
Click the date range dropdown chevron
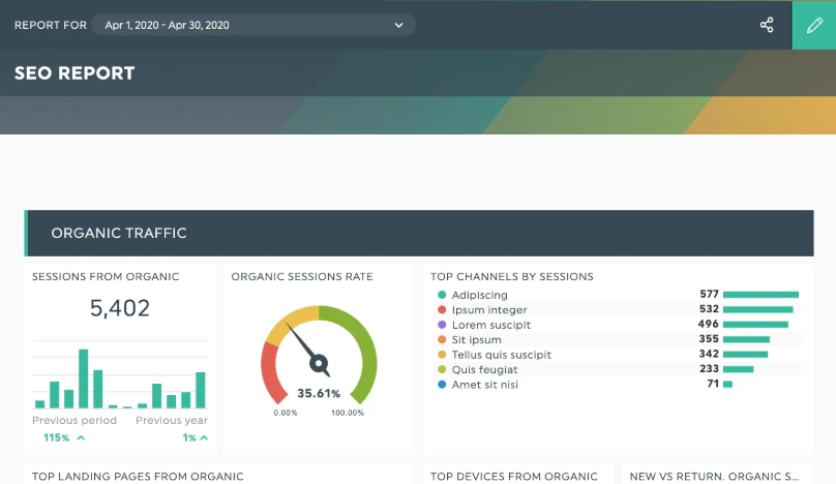[x=399, y=25]
